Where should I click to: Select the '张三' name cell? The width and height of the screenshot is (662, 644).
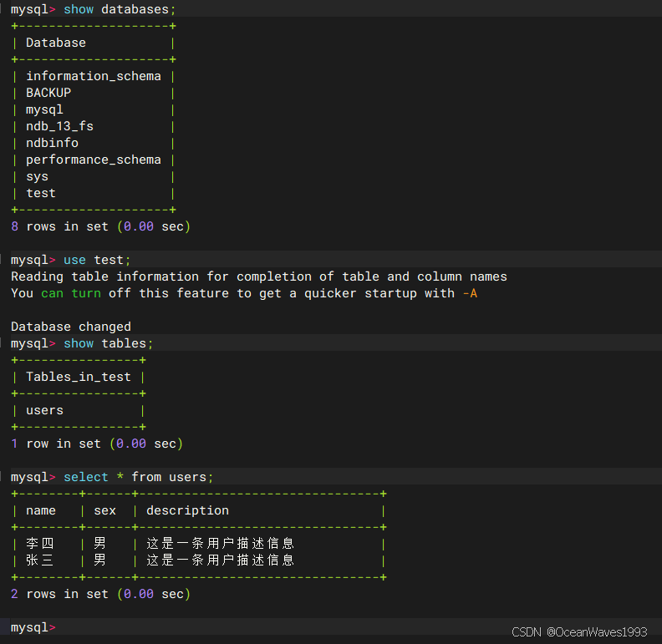[x=40, y=560]
